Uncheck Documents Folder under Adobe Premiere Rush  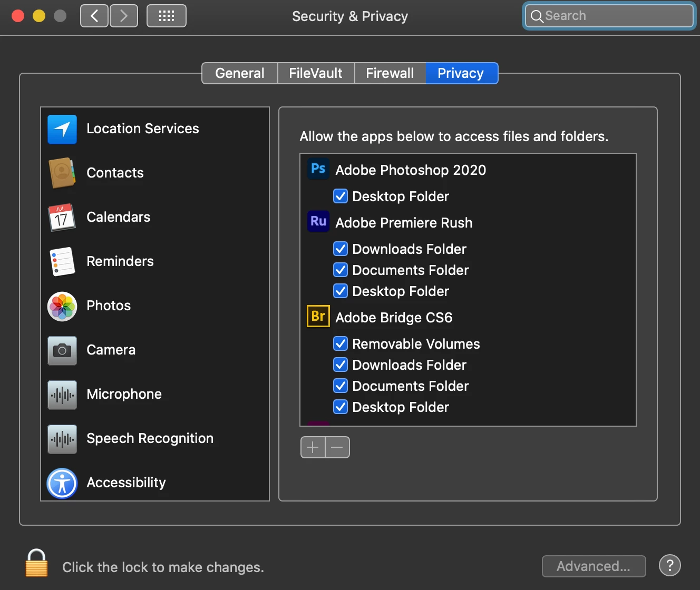click(341, 270)
